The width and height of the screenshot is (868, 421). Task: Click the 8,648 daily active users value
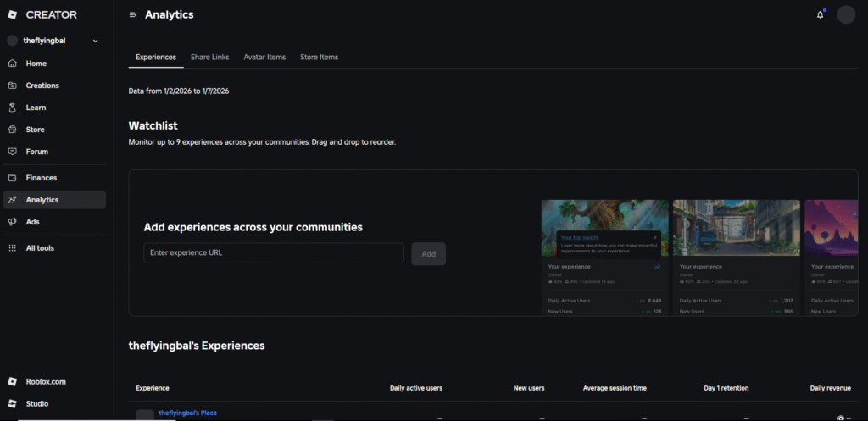[654, 301]
